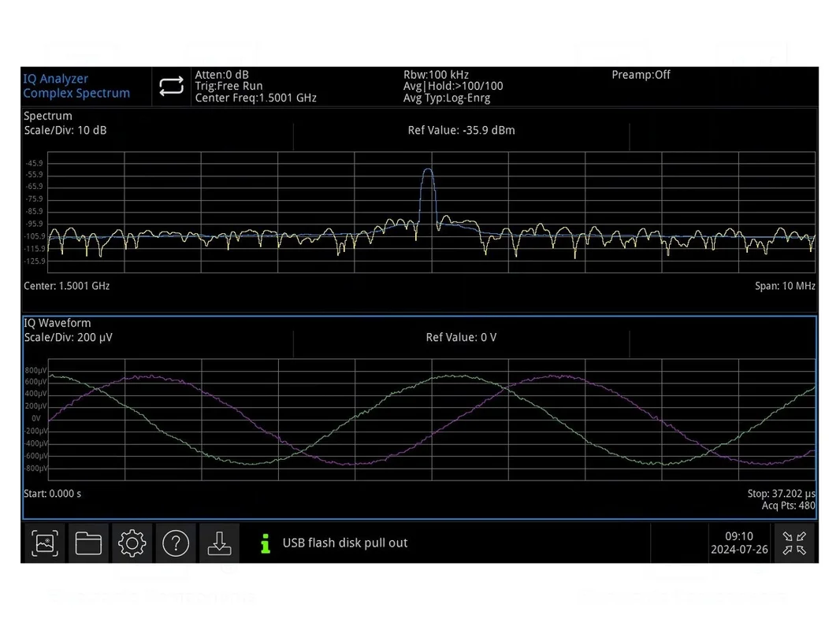Open the help question mark icon
Image resolution: width=840 pixels, height=630 pixels.
(176, 543)
